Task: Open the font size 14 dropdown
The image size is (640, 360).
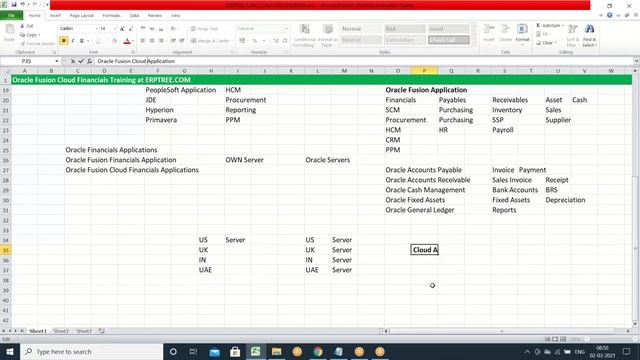Action: 115,29
